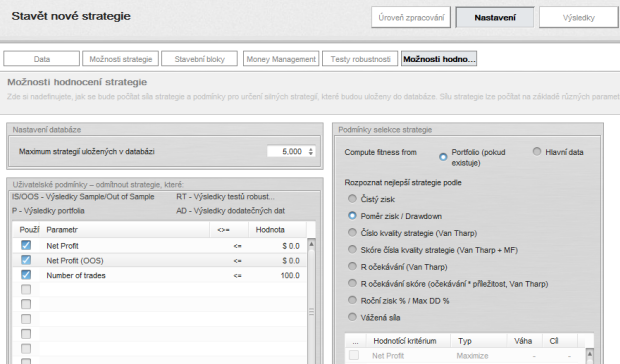Click the Number of trades parameter cell
Viewport: 620px width, 364px height.
pyautogui.click(x=76, y=275)
